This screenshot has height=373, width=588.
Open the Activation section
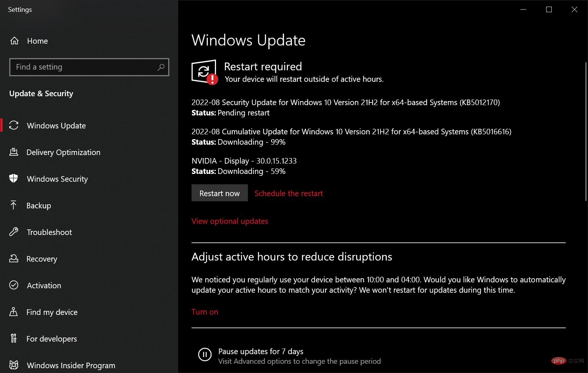pyautogui.click(x=44, y=286)
